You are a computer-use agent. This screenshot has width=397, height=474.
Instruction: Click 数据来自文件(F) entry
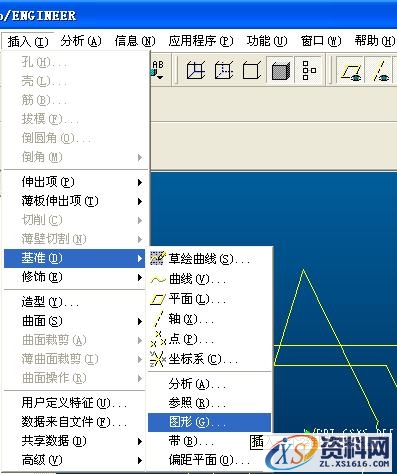(x=75, y=422)
